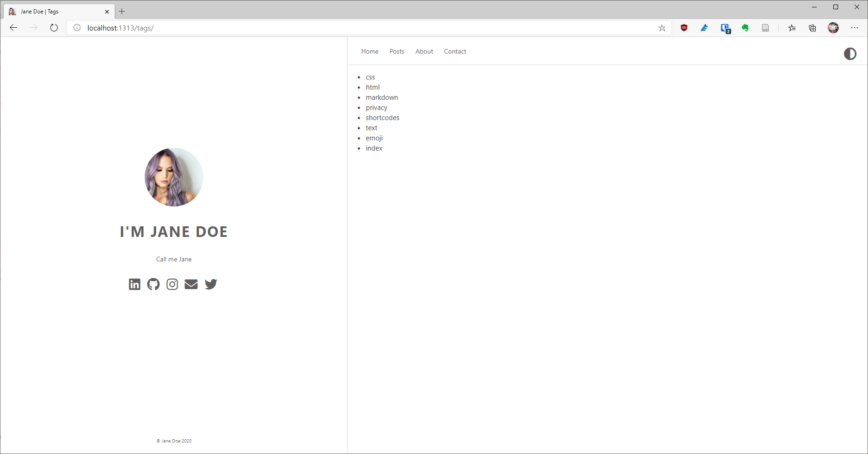Click the © Jane Doe 2020 footer
Viewport: 868px width, 454px height.
point(174,441)
